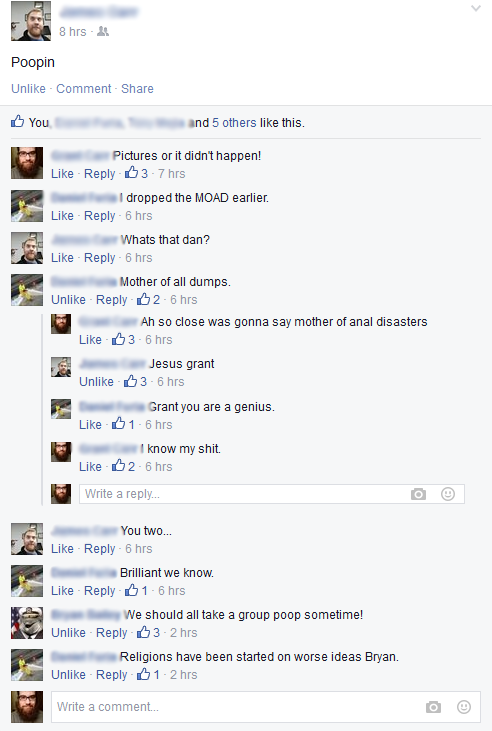Click Comment link under the Poopin post
Viewport: 492px width, 731px height.
click(x=84, y=89)
